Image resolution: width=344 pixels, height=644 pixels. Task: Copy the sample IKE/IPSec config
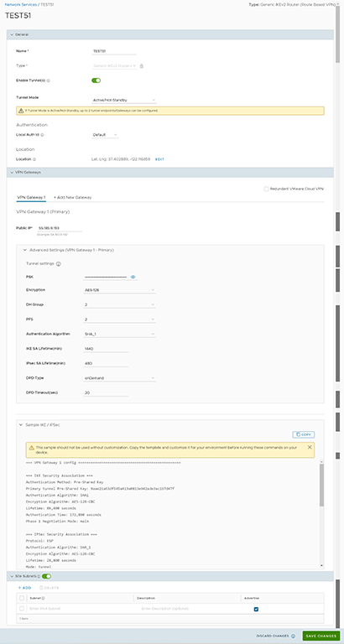[x=304, y=434]
